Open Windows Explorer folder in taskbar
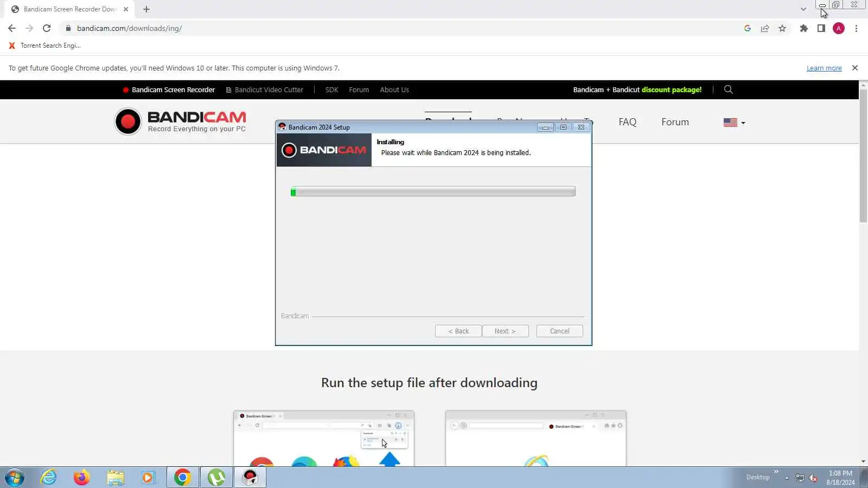Viewport: 868px width, 488px height. 115,477
